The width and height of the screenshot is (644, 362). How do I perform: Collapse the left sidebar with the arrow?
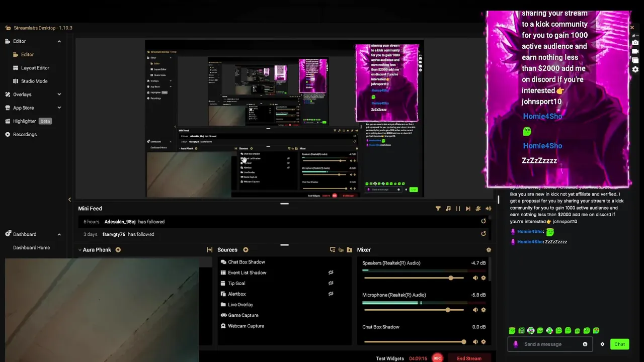69,200
